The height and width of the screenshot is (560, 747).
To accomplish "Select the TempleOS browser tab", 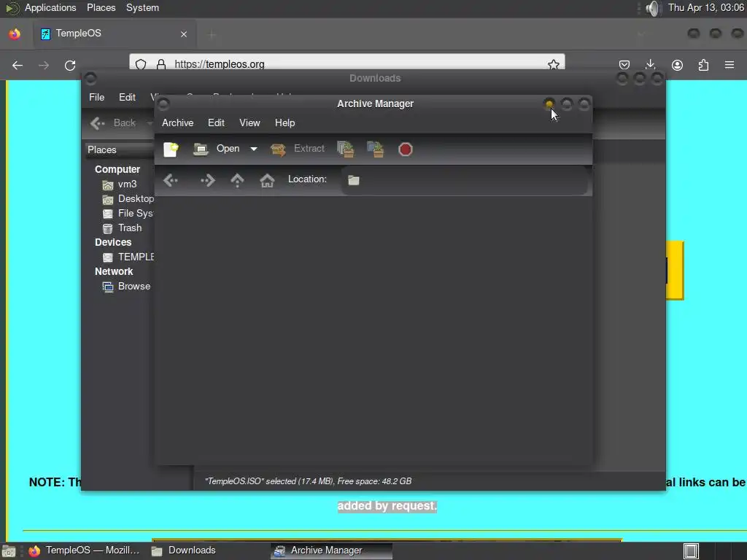I will click(x=115, y=34).
